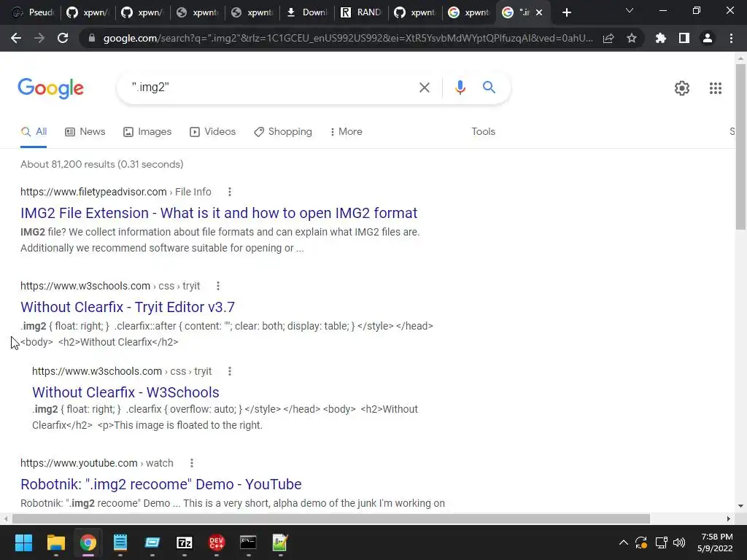747x560 pixels.
Task: Open command prompt from taskbar
Action: 248,542
